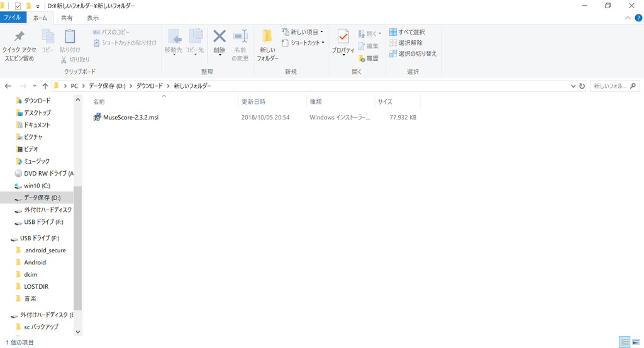This screenshot has height=348, width=644.
Task: Click the Copy ribbon icon
Action: click(x=48, y=36)
